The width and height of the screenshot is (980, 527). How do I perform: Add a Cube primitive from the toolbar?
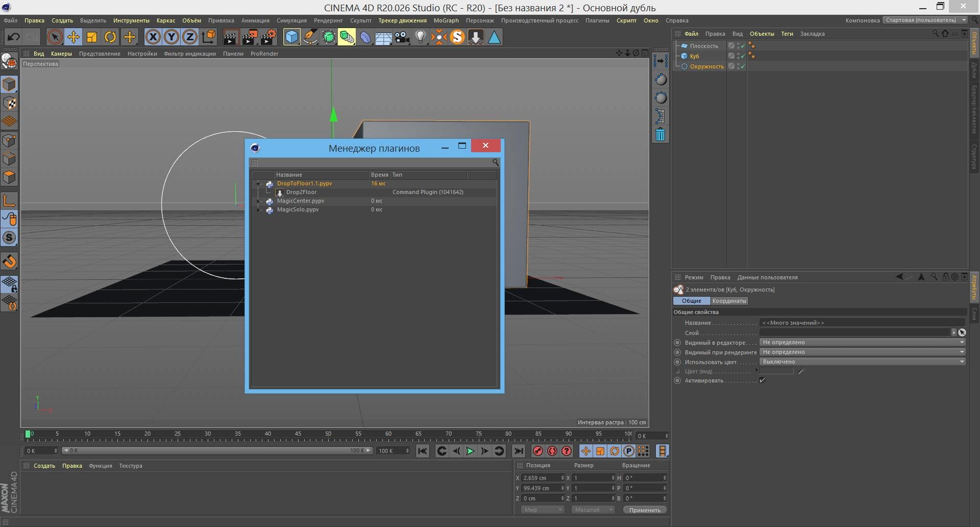coord(291,37)
